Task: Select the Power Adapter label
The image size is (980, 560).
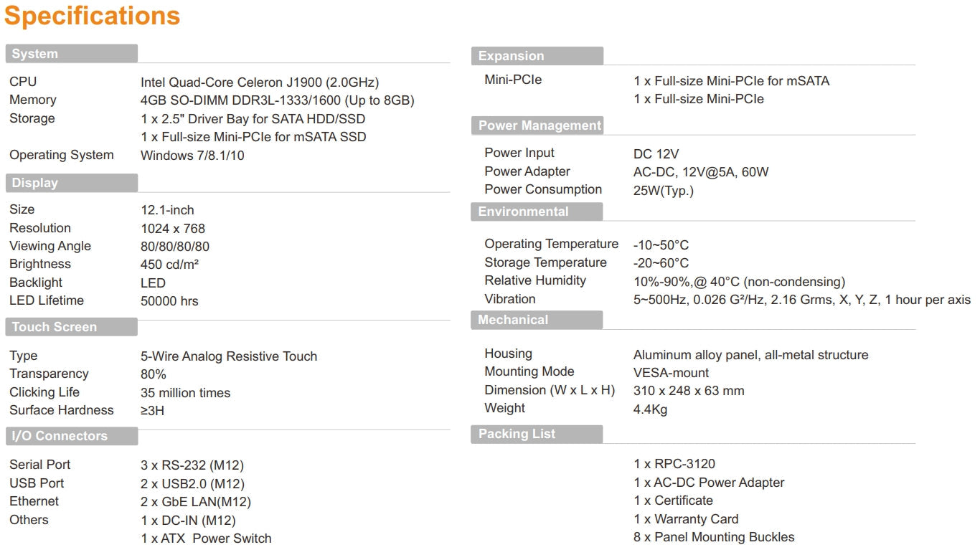Action: click(x=527, y=171)
